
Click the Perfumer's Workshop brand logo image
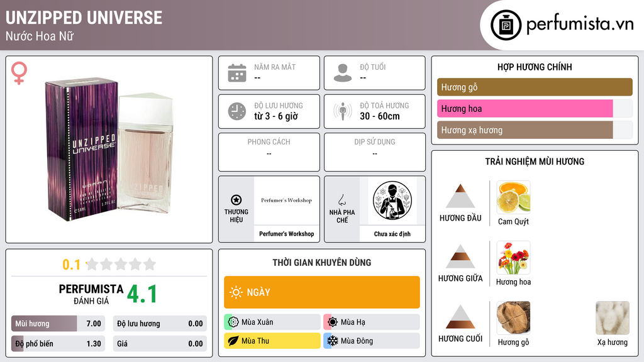[x=287, y=200]
